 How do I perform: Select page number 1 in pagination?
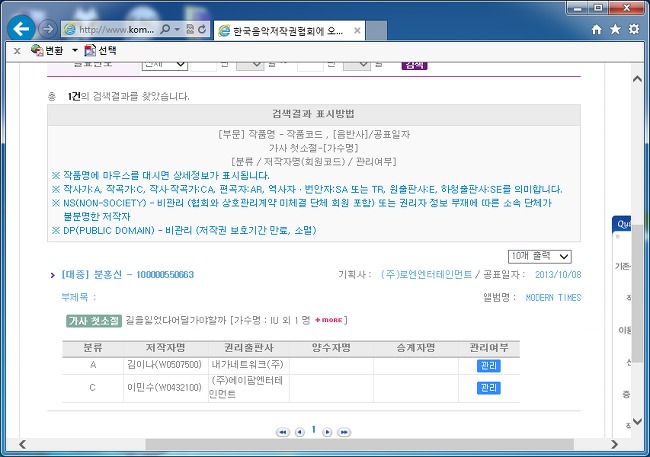click(313, 430)
